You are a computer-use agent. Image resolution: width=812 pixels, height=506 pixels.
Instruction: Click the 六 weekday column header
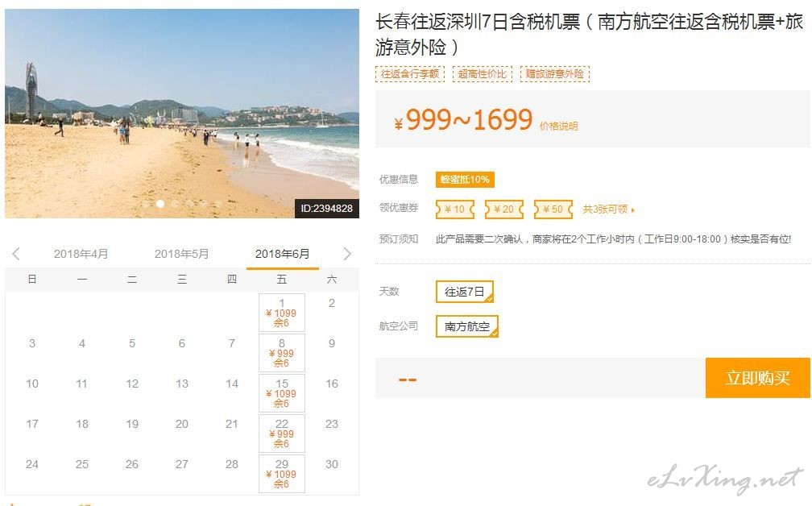point(332,280)
